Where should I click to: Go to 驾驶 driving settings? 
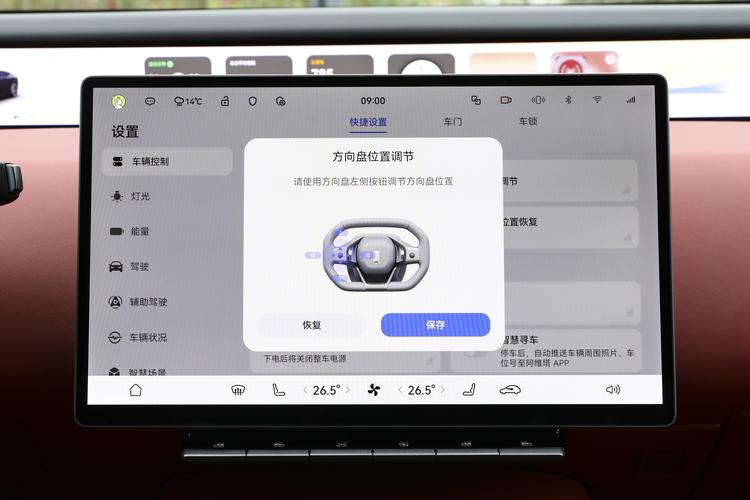139,267
